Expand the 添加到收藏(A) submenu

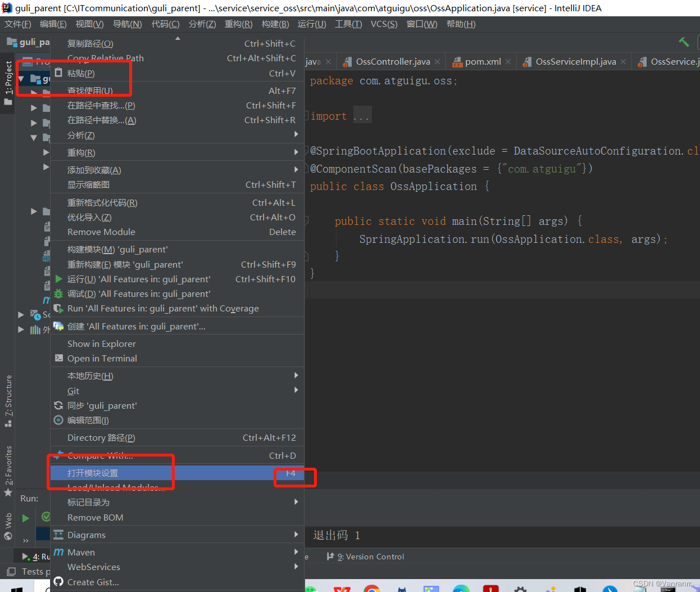point(177,170)
